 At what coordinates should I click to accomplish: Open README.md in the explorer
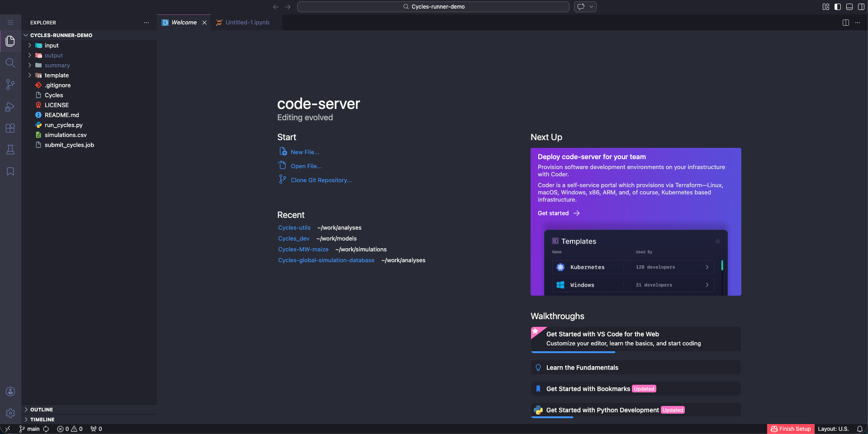point(89,115)
